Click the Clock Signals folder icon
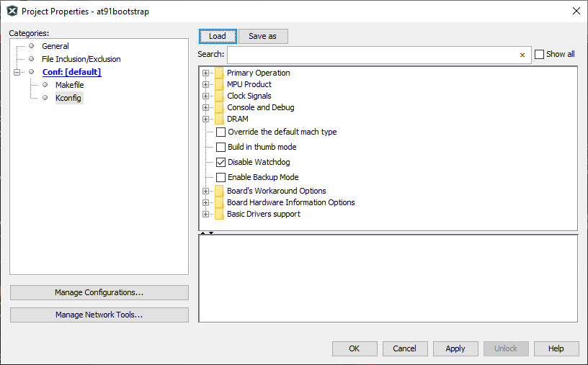 tap(219, 96)
